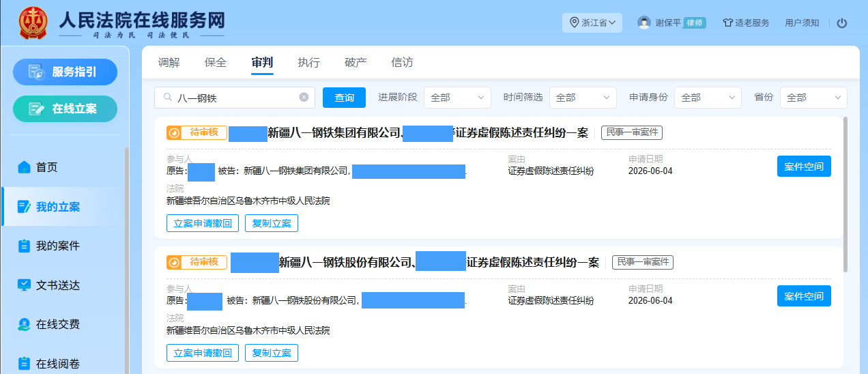Click the 服务指引 document icon
The width and height of the screenshot is (868, 374).
tap(37, 72)
